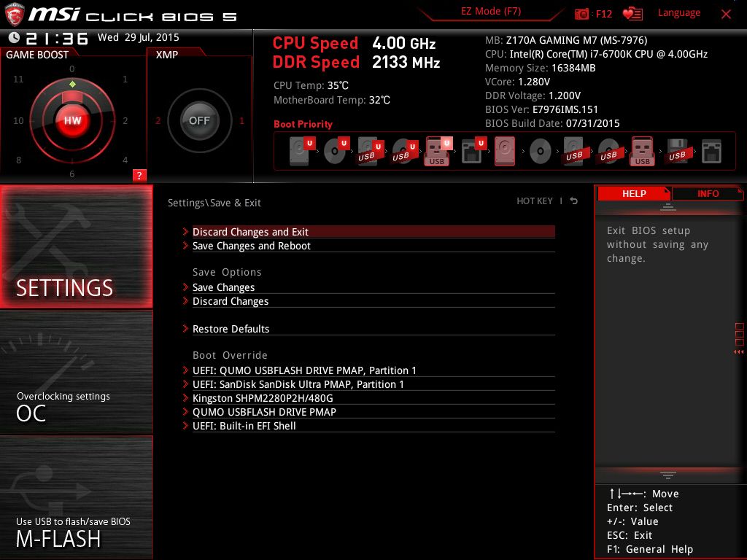This screenshot has height=560, width=747.
Task: Boot from UEFI: QUMO USBFLASH DRIVE PMAP, Partition 1
Action: [x=373, y=370]
